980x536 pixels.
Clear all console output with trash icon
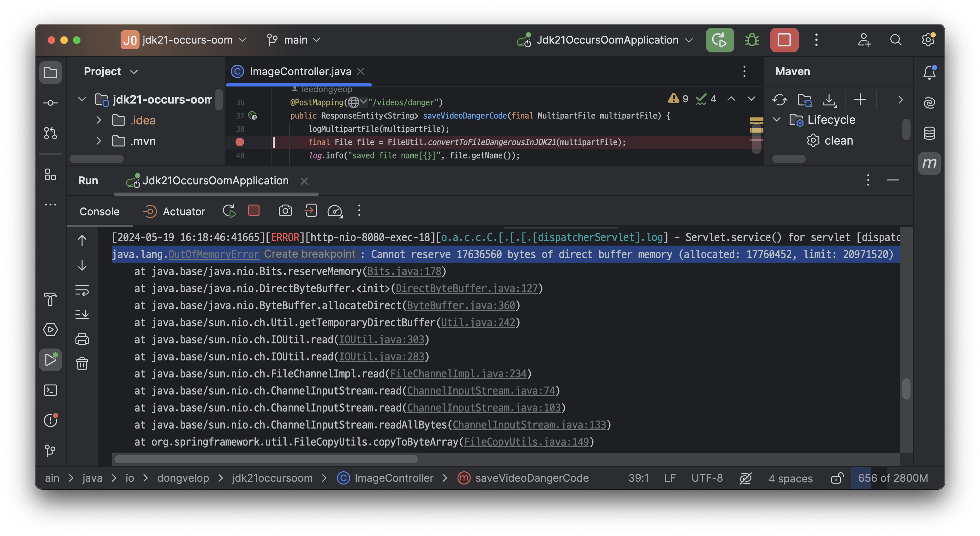pyautogui.click(x=82, y=364)
